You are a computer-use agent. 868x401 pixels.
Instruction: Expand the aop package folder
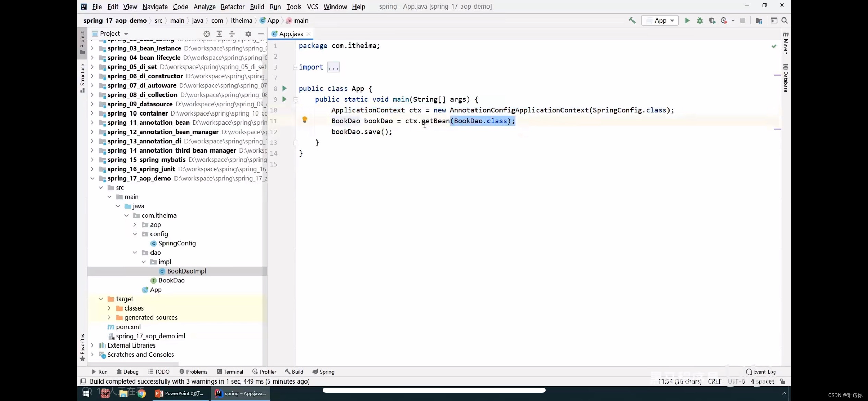point(135,225)
